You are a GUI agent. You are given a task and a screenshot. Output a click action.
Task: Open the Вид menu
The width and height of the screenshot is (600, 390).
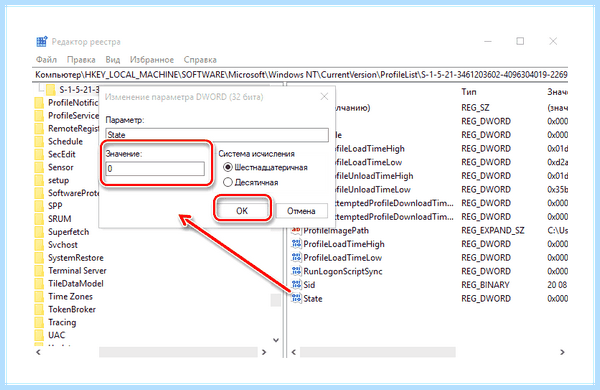coord(113,60)
